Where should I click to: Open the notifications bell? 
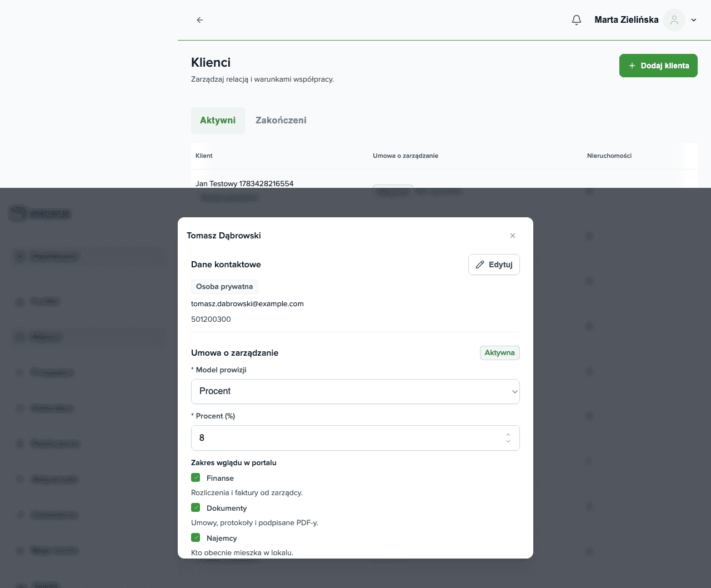(577, 20)
